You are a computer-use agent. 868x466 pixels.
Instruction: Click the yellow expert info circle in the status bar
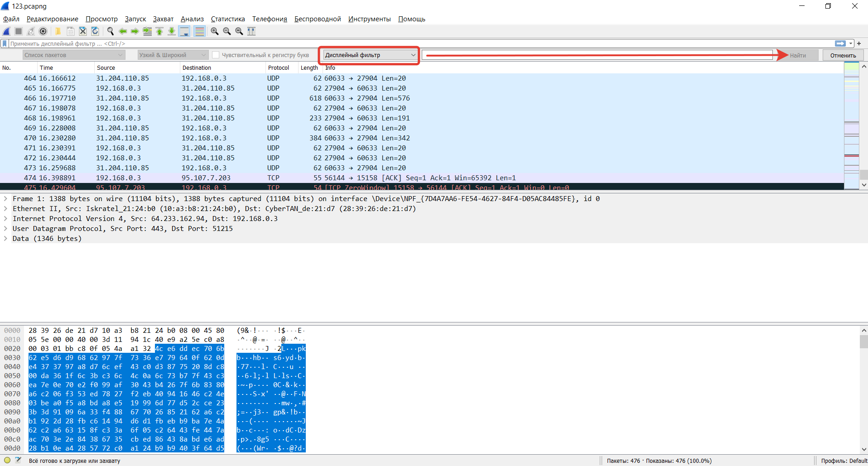click(x=7, y=461)
